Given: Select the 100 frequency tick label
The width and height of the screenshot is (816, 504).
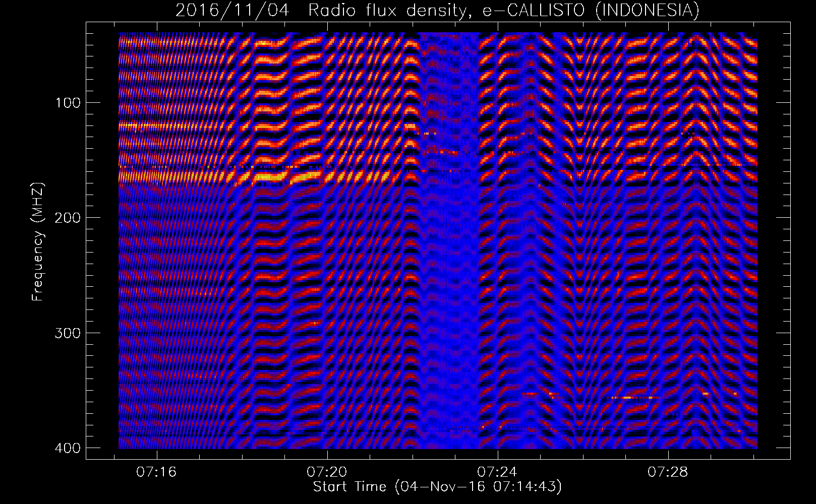Looking at the screenshot, I should tap(68, 103).
